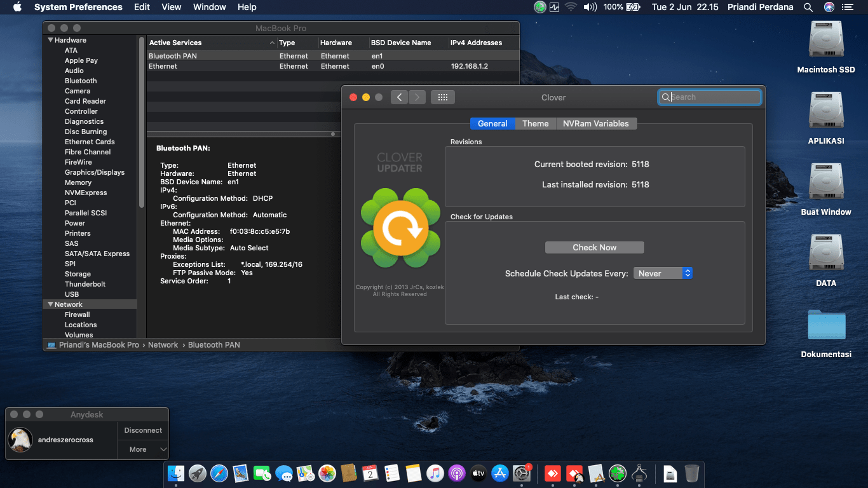The width and height of the screenshot is (868, 488).
Task: Open the Edit menu
Action: click(142, 7)
